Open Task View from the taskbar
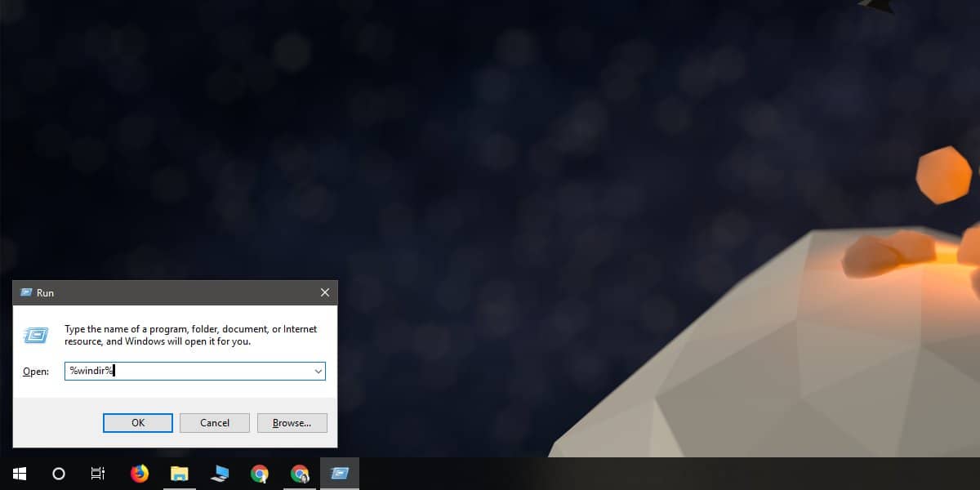This screenshot has width=980, height=490. click(x=98, y=474)
